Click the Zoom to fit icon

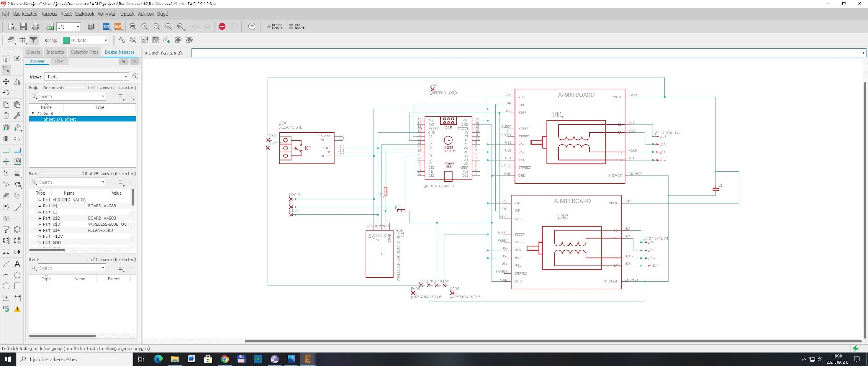[x=133, y=27]
